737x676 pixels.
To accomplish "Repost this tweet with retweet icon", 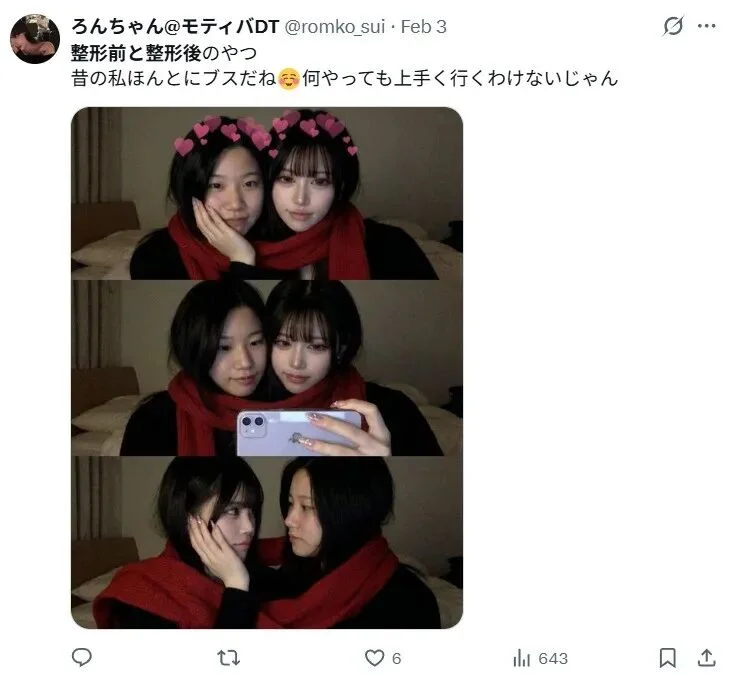I will [228, 658].
